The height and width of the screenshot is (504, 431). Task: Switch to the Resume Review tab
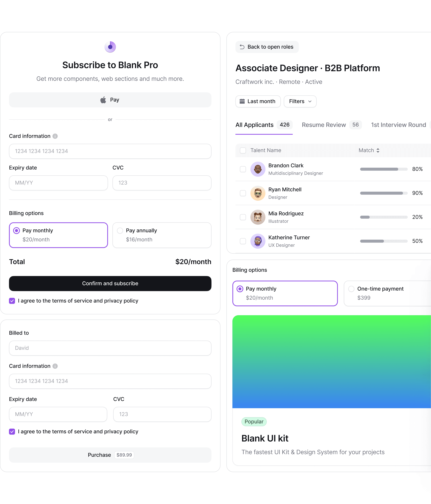coord(324,125)
